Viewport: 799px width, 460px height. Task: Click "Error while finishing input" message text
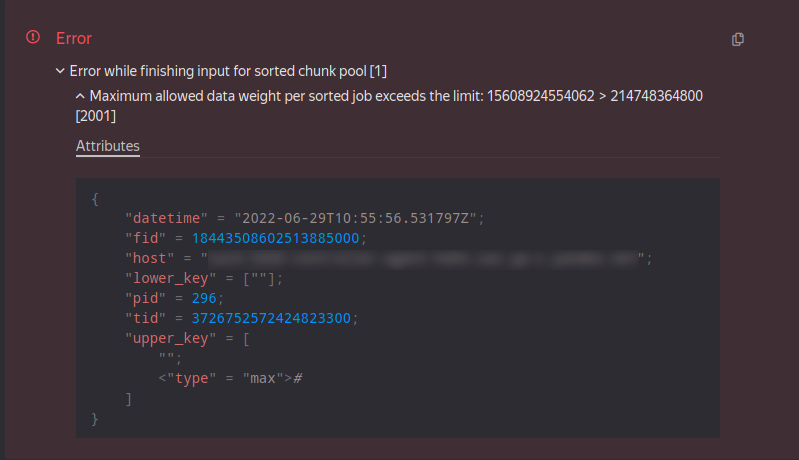228,71
